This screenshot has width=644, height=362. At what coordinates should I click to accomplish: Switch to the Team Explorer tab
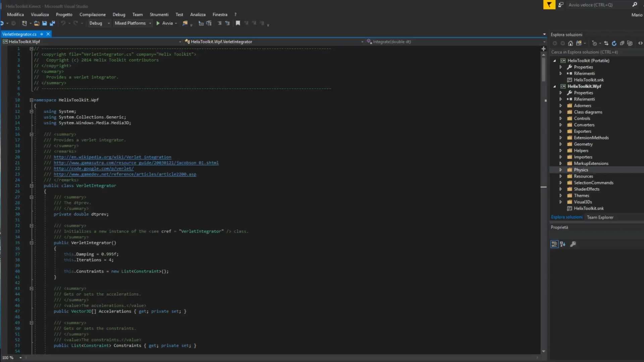pos(600,217)
